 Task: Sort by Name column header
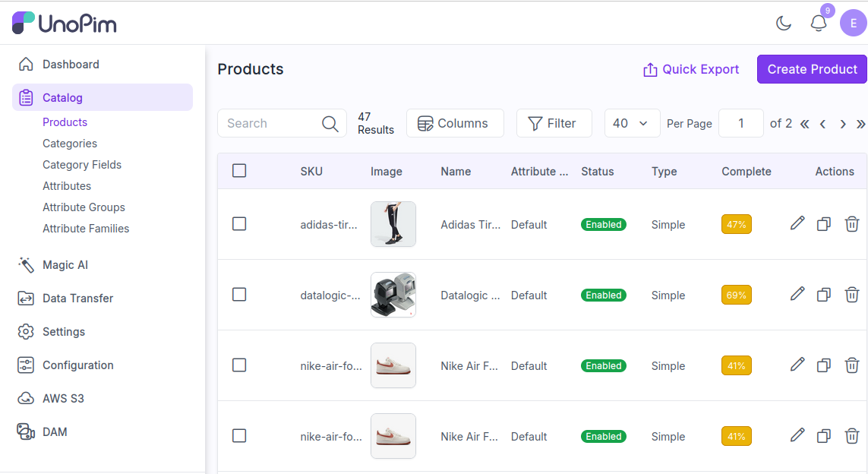tap(456, 172)
